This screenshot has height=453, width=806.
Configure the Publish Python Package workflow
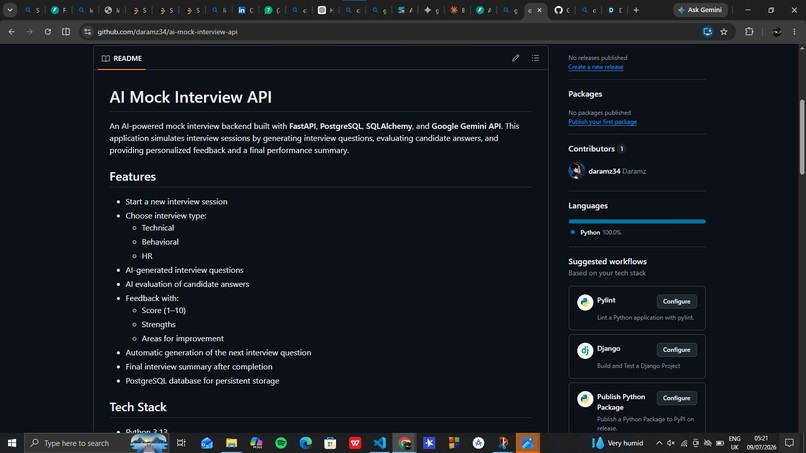click(676, 398)
